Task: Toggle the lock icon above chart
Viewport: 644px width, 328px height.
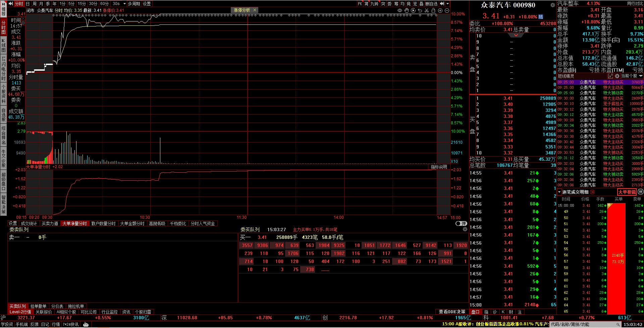Action: coord(433,10)
